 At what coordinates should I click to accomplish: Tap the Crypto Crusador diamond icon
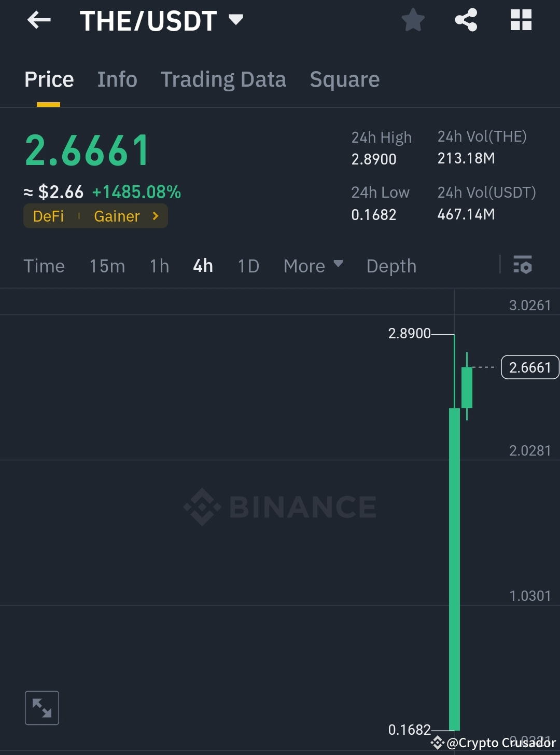(438, 743)
